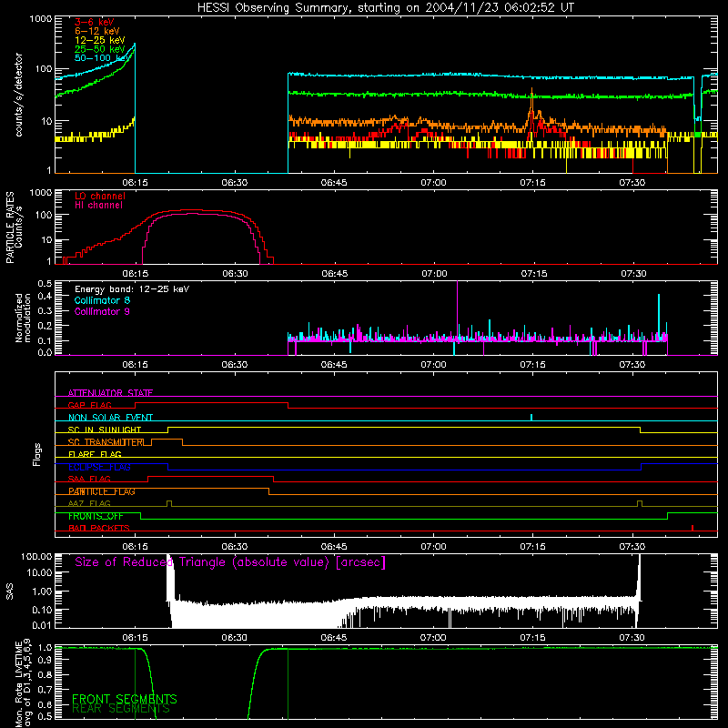The image size is (728, 728).
Task: Select the ECLIPSE_FLAG label
Action: pyautogui.click(x=99, y=467)
